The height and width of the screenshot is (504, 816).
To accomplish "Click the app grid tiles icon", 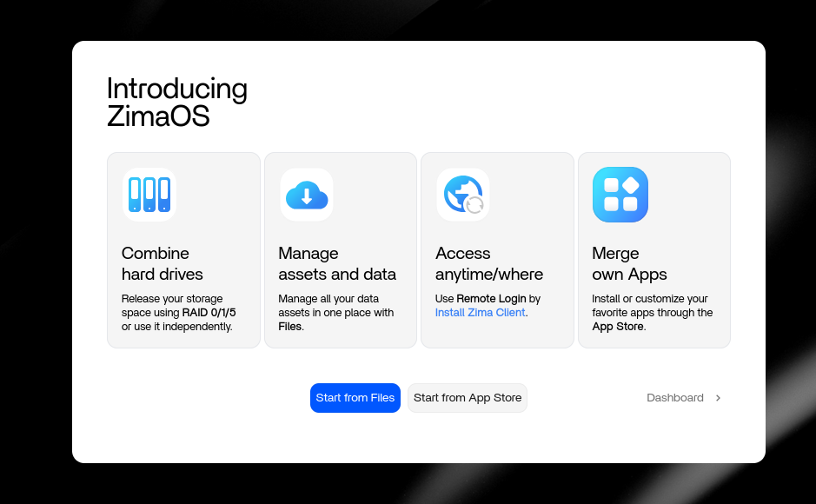I will [620, 195].
